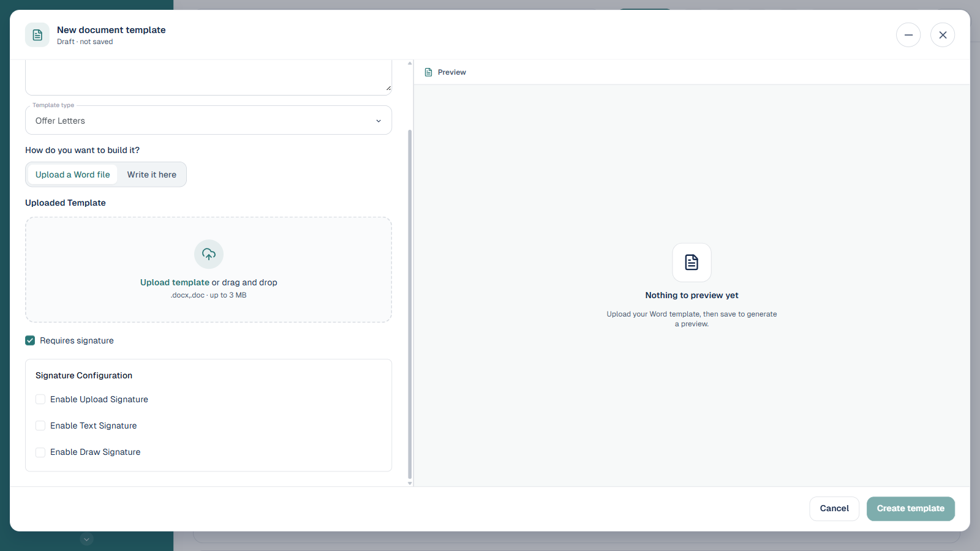Uncheck the Requires signature checkbox
The image size is (980, 551).
point(30,340)
